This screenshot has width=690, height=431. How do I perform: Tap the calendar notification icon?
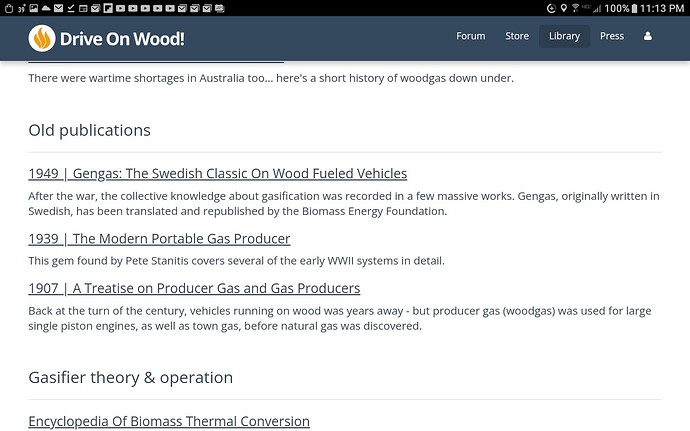point(83,8)
